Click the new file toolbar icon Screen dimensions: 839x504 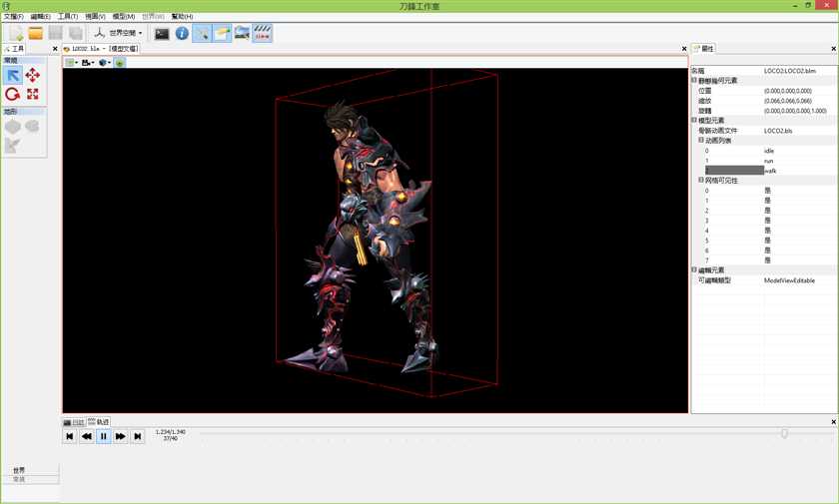pyautogui.click(x=16, y=34)
